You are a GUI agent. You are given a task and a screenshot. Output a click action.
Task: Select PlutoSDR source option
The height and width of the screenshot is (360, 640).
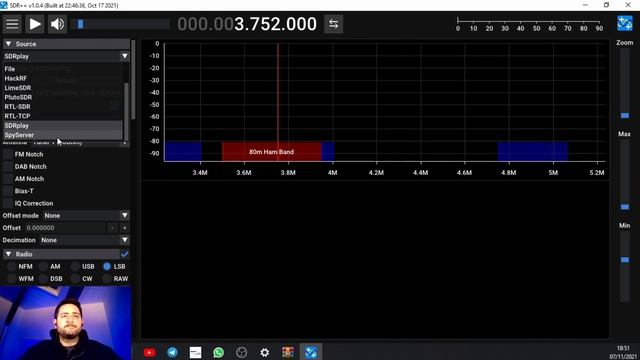[x=63, y=97]
